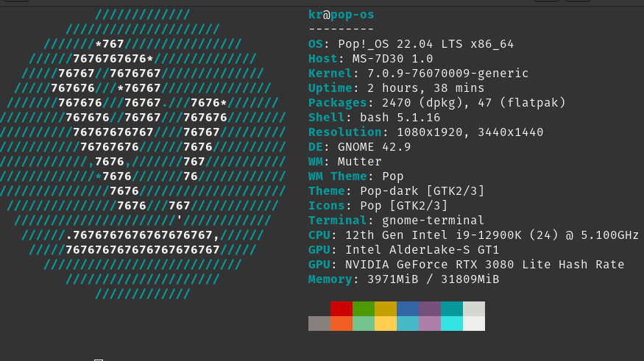Click the bright yellow block in bottom row
The image size is (644, 361).
[x=386, y=324]
